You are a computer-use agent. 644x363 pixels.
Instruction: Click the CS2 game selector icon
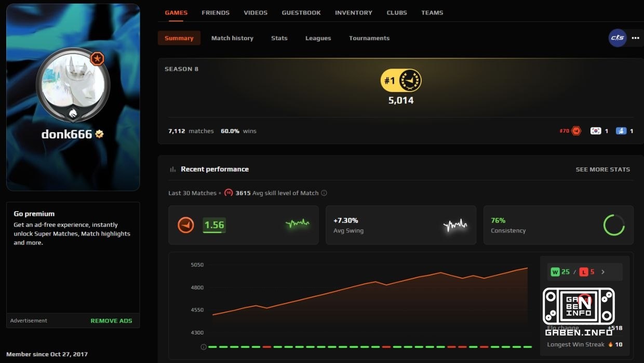[x=618, y=38]
